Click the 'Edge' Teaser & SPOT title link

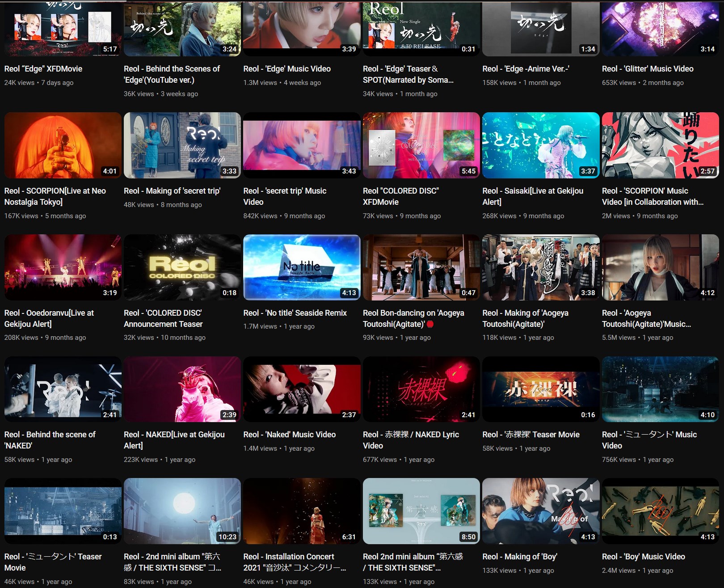[x=408, y=74]
